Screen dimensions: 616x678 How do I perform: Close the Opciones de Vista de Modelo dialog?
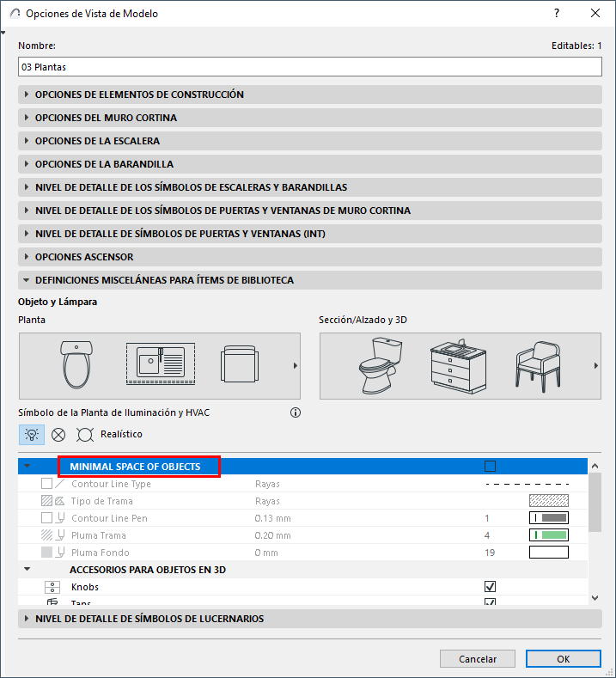pos(595,13)
